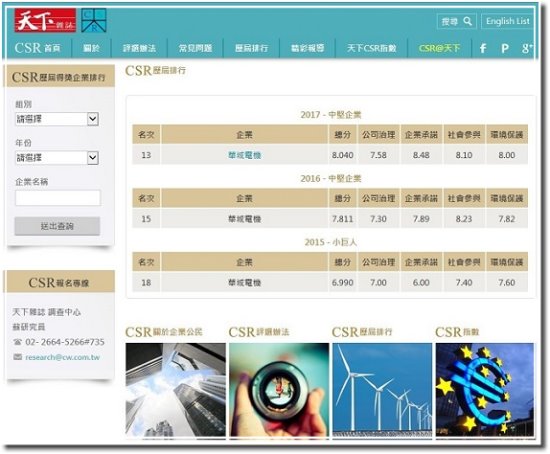The width and height of the screenshot is (550, 454).
Task: Click the 2016 total score 7.811
Action: pos(343,219)
